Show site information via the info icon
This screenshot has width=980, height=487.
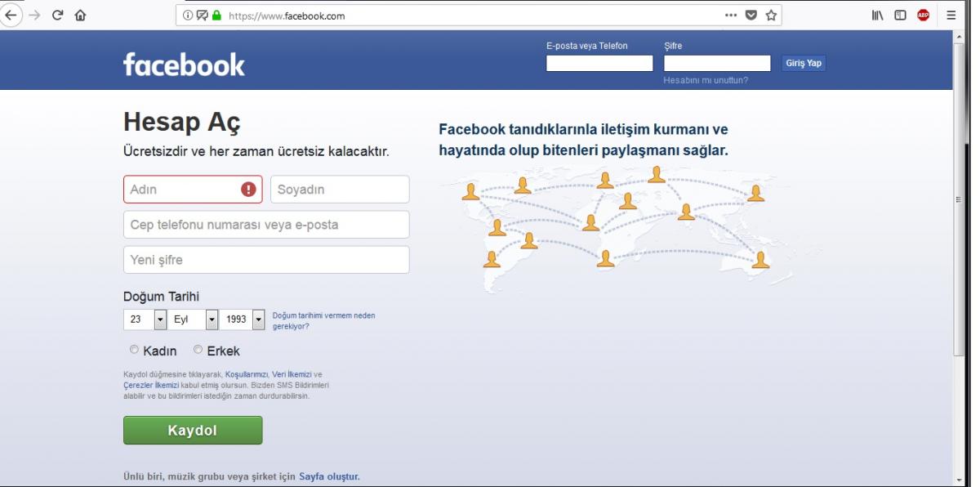[189, 15]
